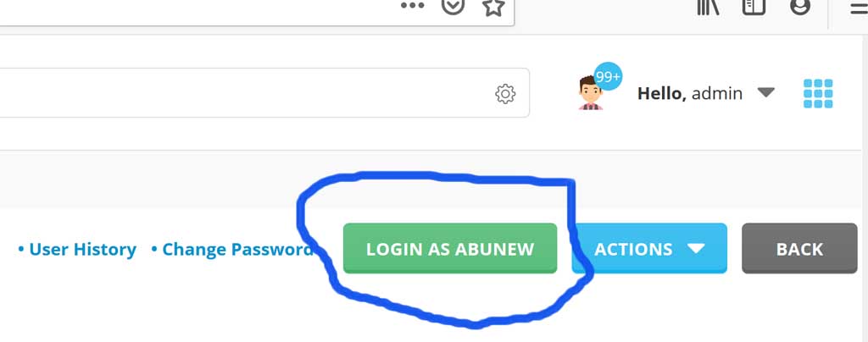Expand the Hello, admin dropdown arrow
The image size is (868, 342).
pyautogui.click(x=766, y=92)
